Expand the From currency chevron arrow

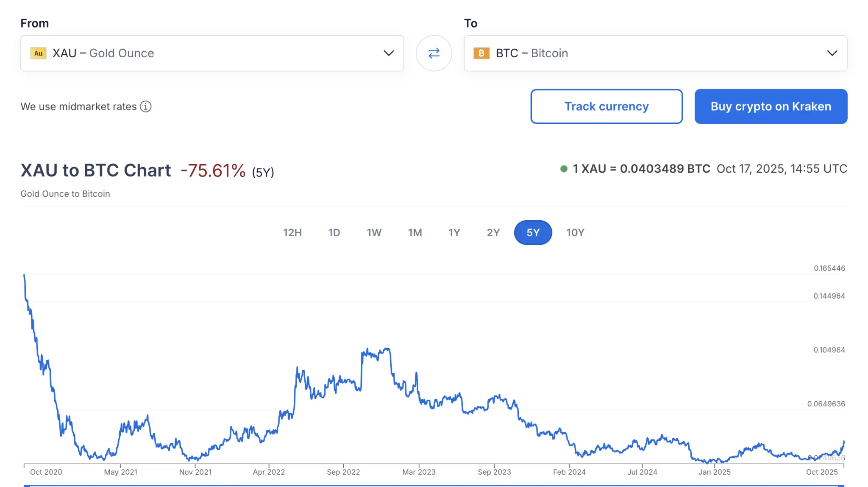point(389,53)
